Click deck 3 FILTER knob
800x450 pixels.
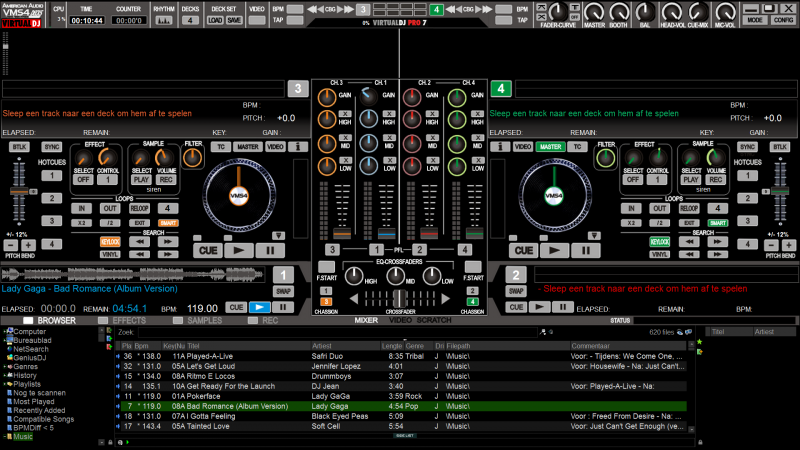pos(192,158)
